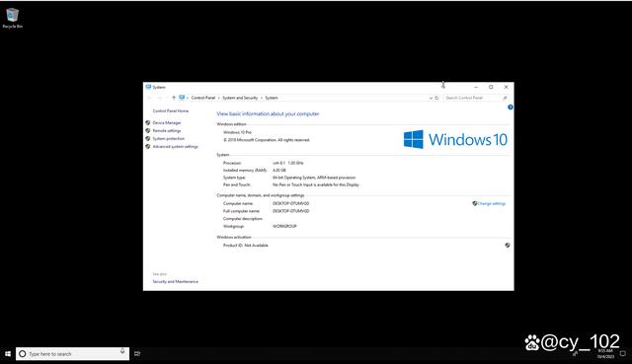Select the System and Security breadcrumb
The image size is (632, 364).
pos(240,98)
